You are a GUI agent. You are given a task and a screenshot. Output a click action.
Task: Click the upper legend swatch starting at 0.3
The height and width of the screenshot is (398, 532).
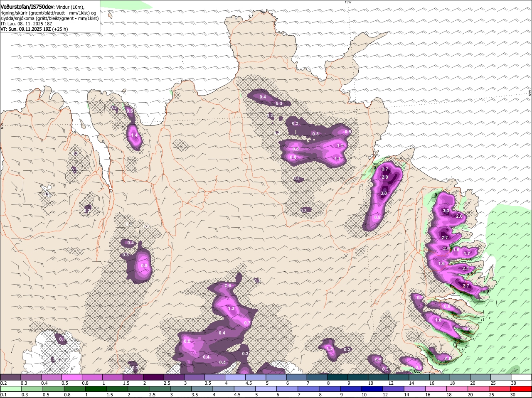click(31, 377)
